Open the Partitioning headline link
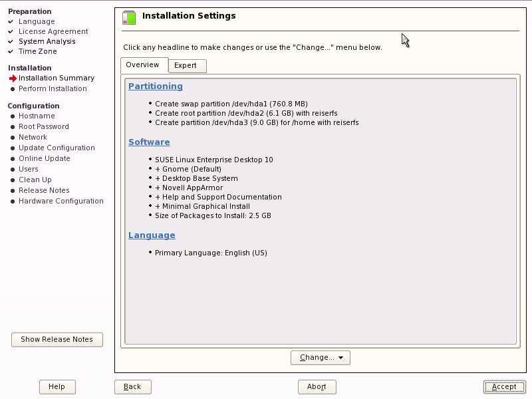 [x=156, y=86]
